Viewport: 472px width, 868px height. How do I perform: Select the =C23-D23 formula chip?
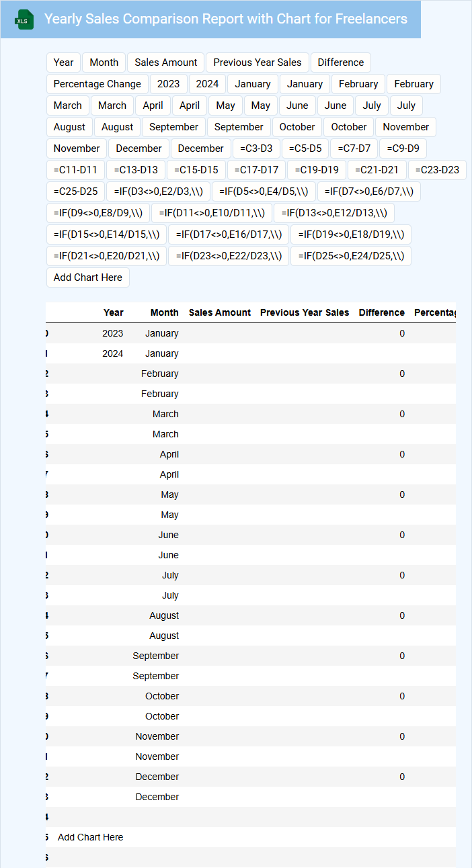pyautogui.click(x=437, y=170)
